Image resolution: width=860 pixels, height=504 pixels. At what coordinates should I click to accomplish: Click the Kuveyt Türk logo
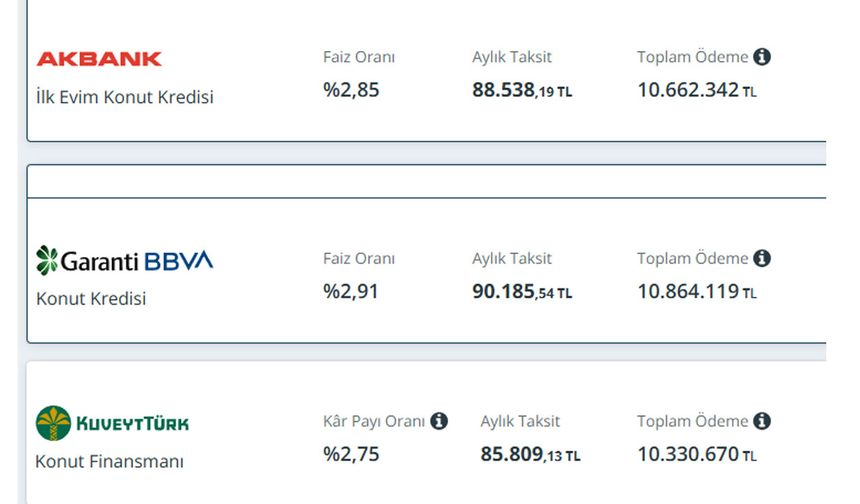pos(112,423)
